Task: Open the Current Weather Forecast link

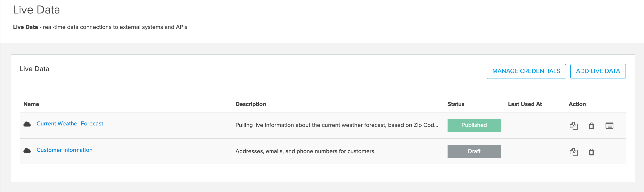Action: tap(70, 124)
